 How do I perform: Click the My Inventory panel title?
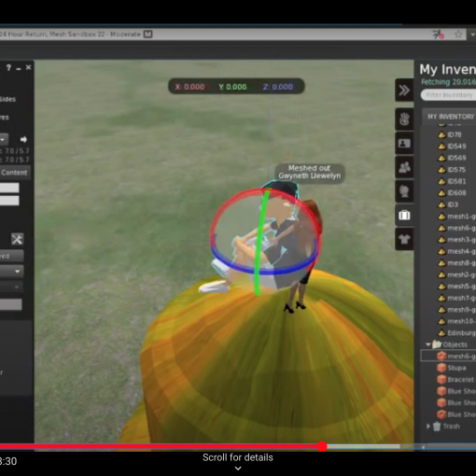coord(447,69)
